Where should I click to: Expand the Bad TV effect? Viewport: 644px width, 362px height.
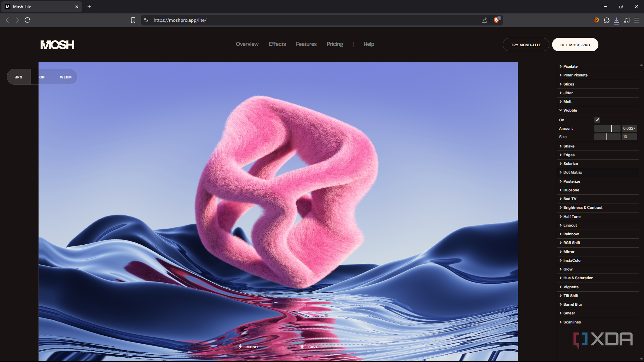coord(598,199)
